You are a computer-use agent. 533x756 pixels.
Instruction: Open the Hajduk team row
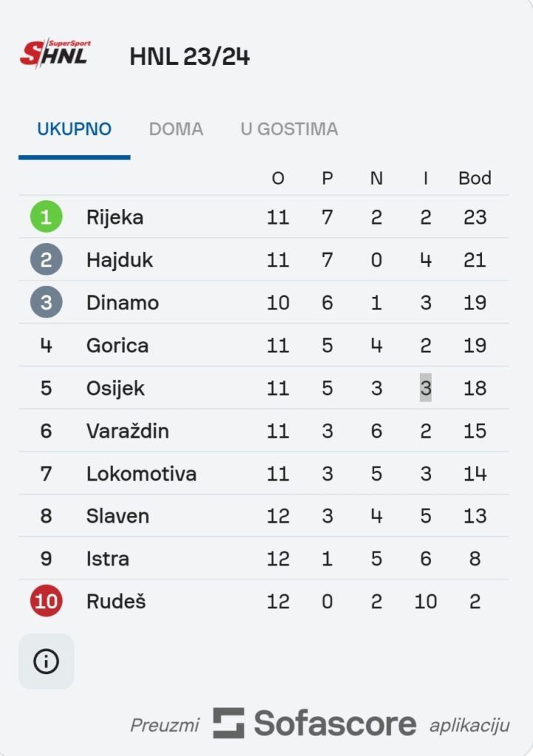(264, 259)
